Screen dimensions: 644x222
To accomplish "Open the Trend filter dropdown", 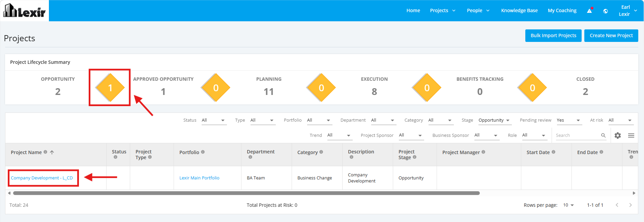I will (340, 135).
